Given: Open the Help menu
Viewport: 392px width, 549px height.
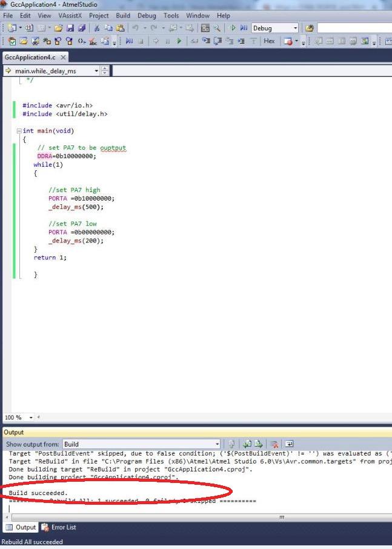Looking at the screenshot, I should [224, 15].
